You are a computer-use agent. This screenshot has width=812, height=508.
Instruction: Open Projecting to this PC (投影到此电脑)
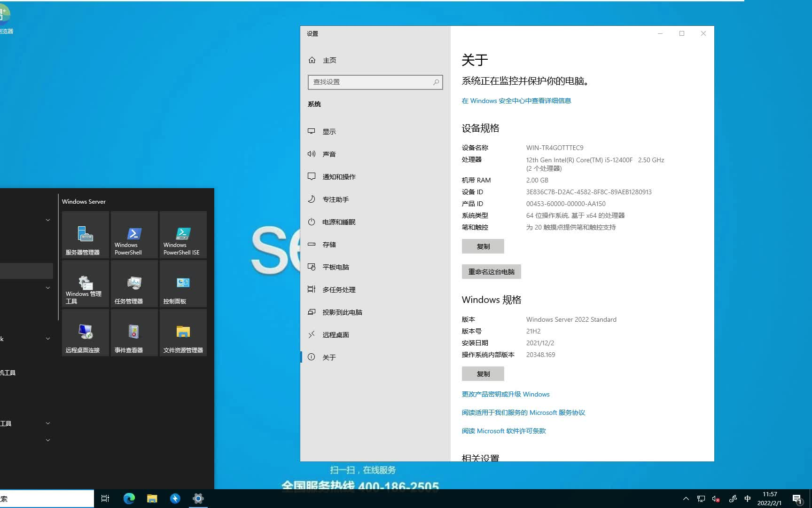coord(375,312)
